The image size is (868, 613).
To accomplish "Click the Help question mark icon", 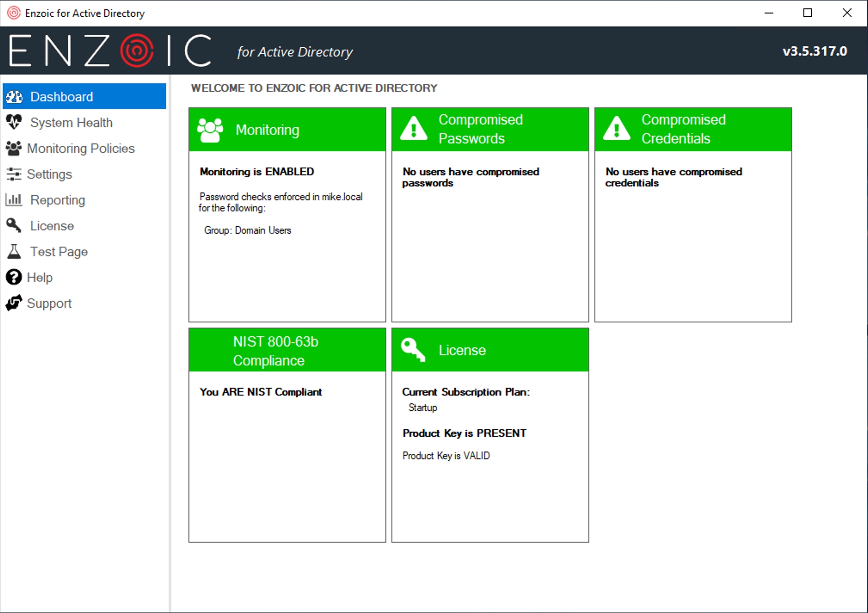I will point(13,277).
